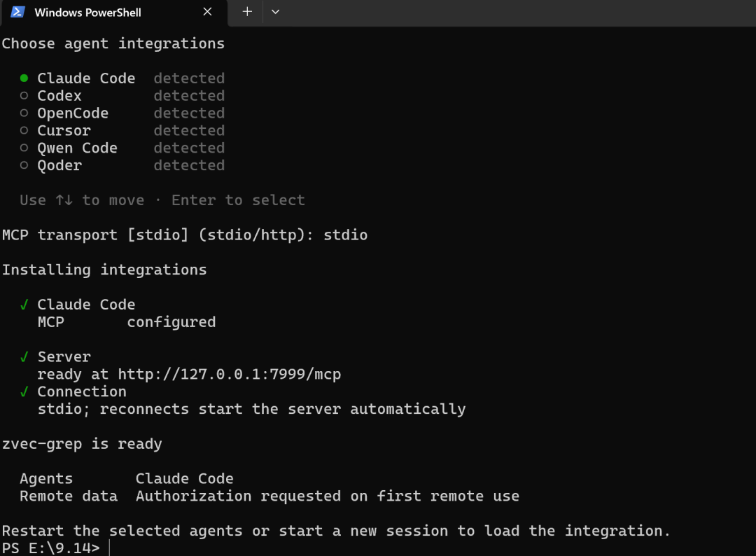The width and height of the screenshot is (756, 556).
Task: Select the Codex radio option
Action: pyautogui.click(x=24, y=95)
